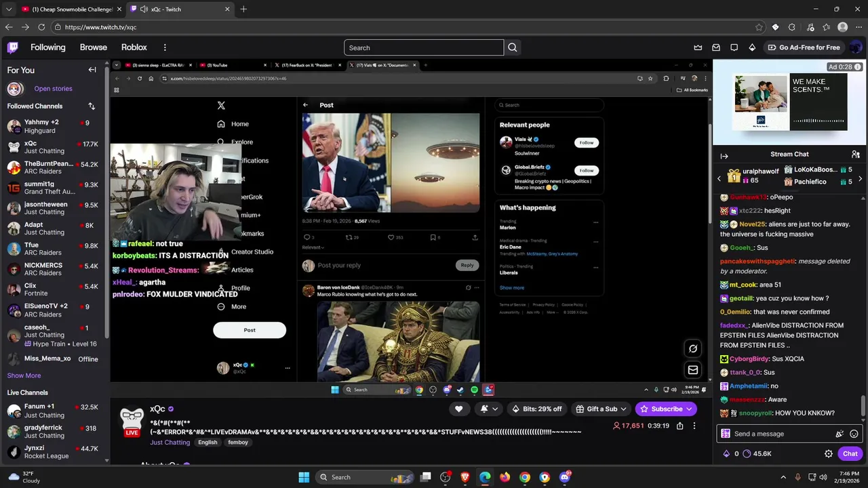This screenshot has width=868, height=488.
Task: Click the Get Bits diamond icon in top bar
Action: (x=752, y=47)
